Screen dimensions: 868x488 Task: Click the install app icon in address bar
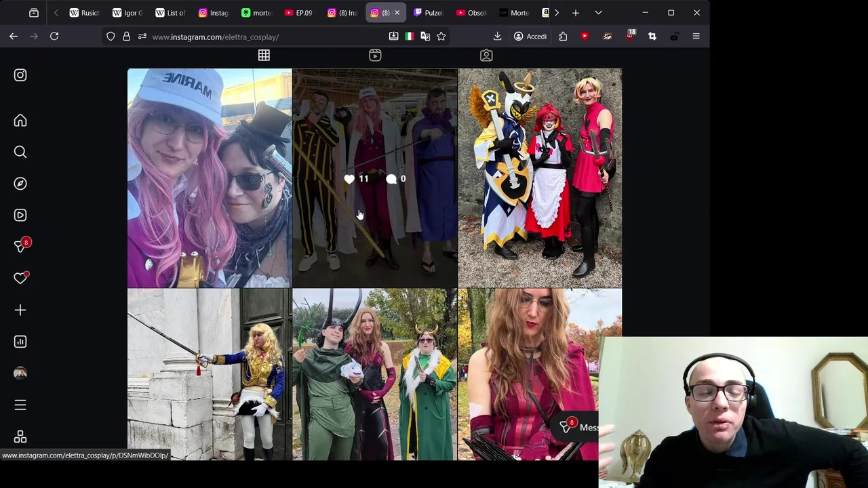coord(393,37)
